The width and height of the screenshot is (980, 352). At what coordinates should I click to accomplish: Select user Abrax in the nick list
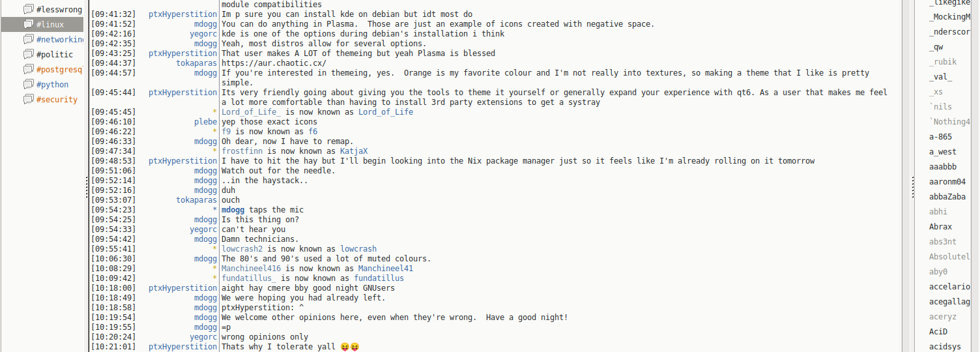tap(940, 227)
